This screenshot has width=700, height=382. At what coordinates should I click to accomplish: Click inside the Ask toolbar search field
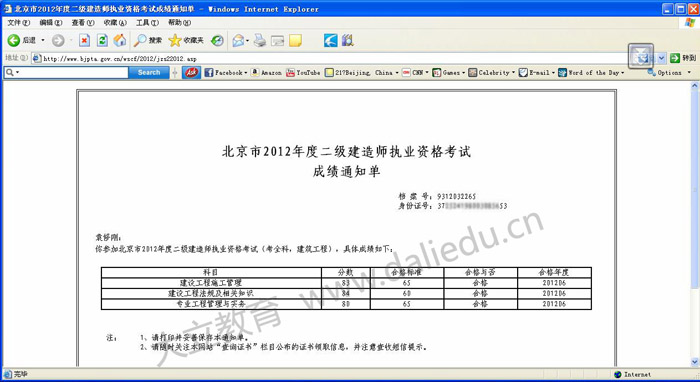(x=71, y=72)
